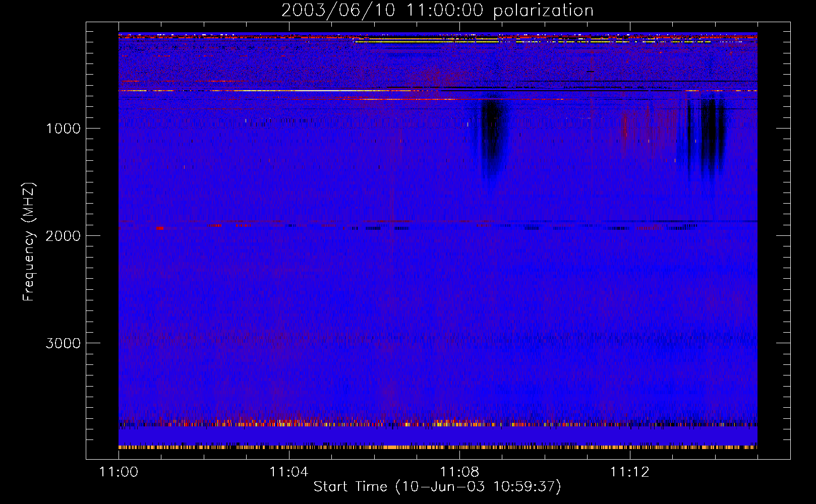Click the plot title '2003/06/10 11:00:00 polarization'
This screenshot has width=816, height=504.
pos(437,11)
